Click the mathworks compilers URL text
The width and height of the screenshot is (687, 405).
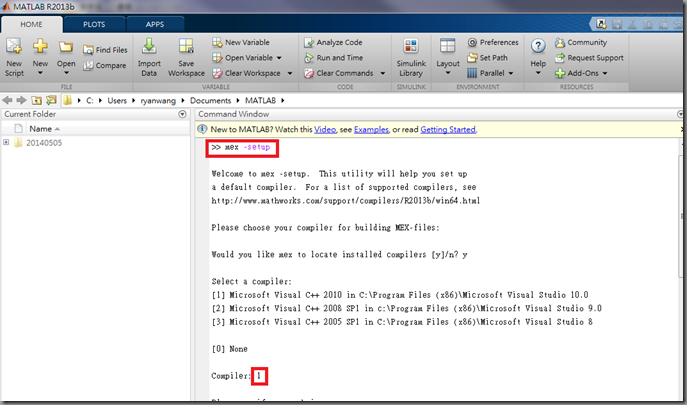coord(346,201)
